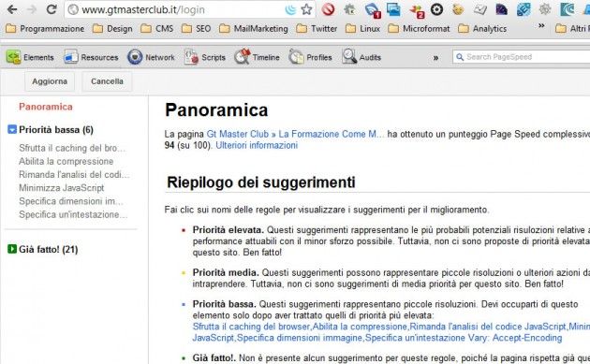Open the Profiles panel
590x364 pixels.
[310, 57]
